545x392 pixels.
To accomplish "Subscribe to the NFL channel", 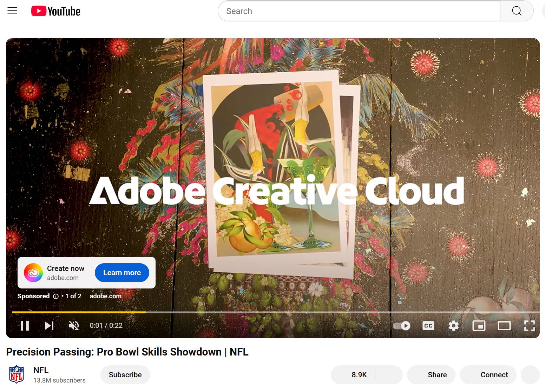I will (x=125, y=374).
